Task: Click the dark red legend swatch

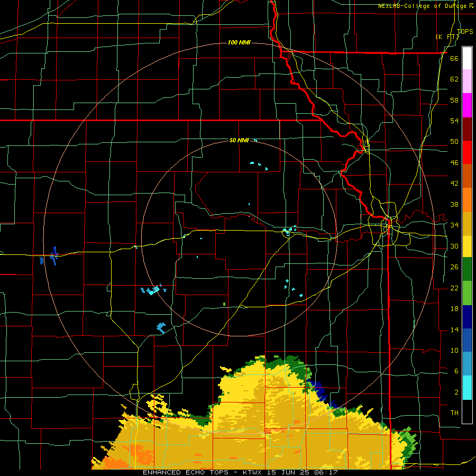Action: [x=467, y=129]
